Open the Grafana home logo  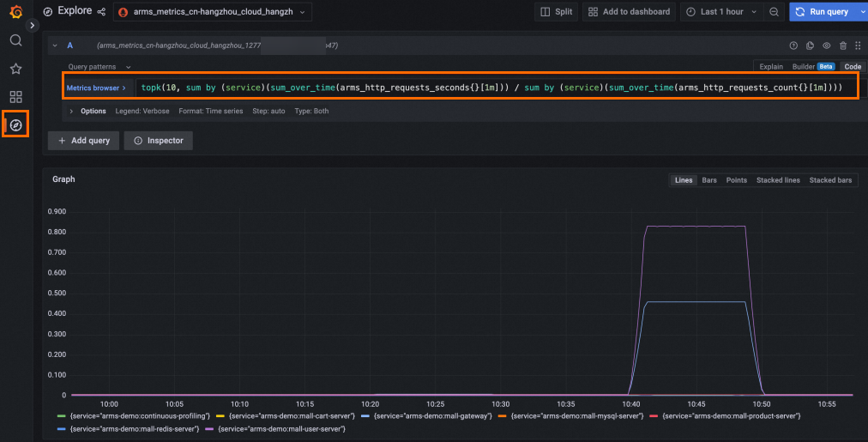coord(15,12)
